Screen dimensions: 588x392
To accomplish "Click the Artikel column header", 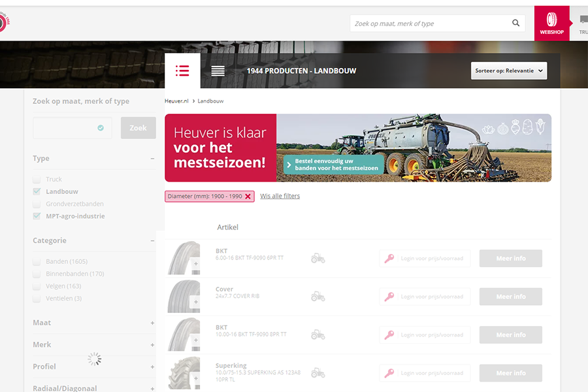I will 227,227.
